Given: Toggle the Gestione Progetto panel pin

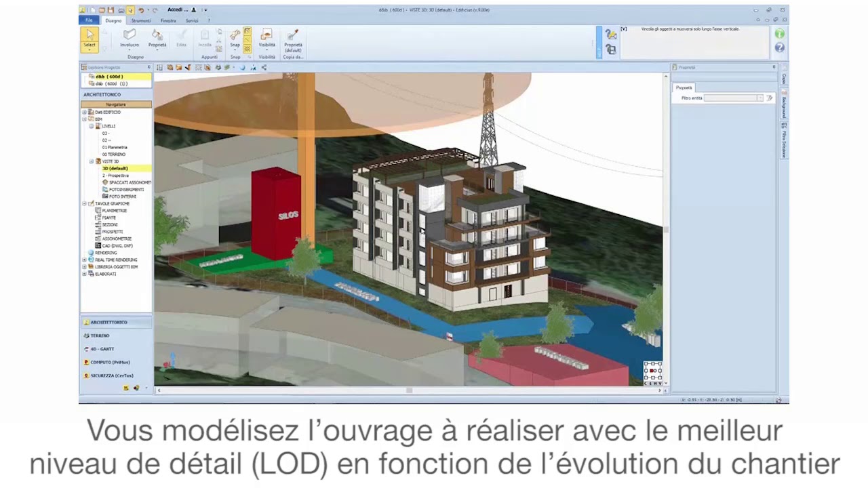Looking at the screenshot, I should point(149,67).
